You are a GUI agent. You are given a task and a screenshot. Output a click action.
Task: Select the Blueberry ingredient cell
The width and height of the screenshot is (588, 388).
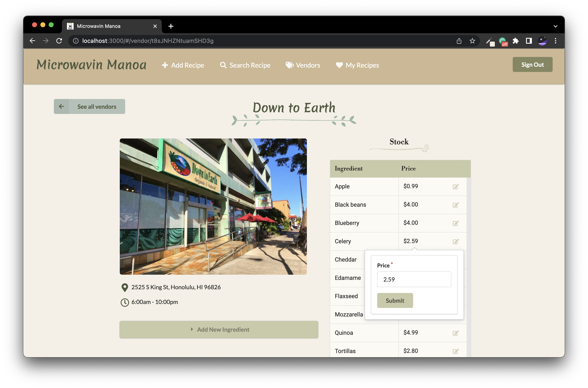pyautogui.click(x=364, y=223)
